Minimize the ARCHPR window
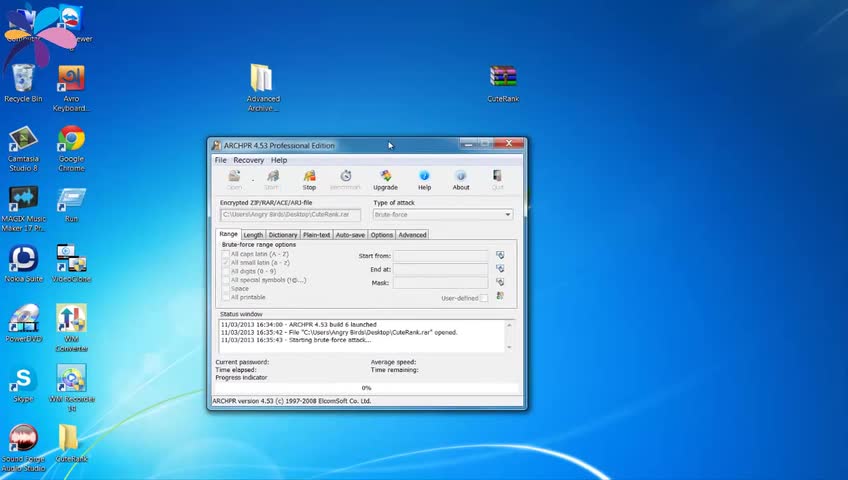848x480 pixels. 468,143
